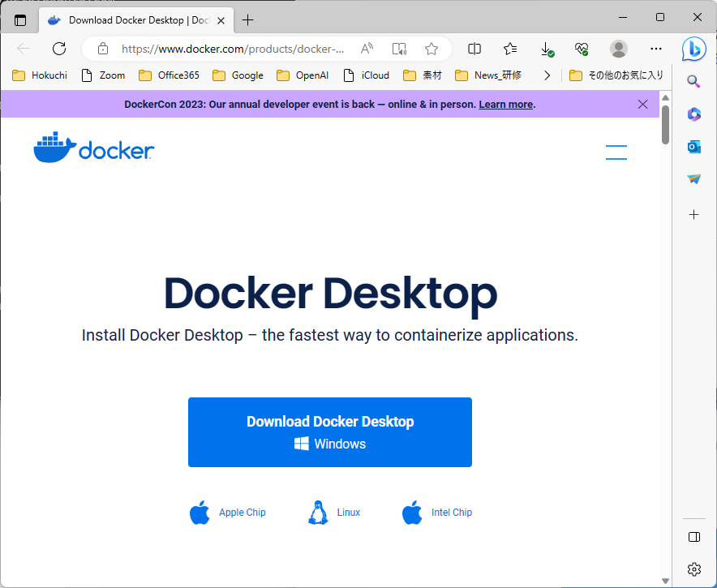This screenshot has width=717, height=588.
Task: Open the Favorites list icon
Action: (510, 49)
